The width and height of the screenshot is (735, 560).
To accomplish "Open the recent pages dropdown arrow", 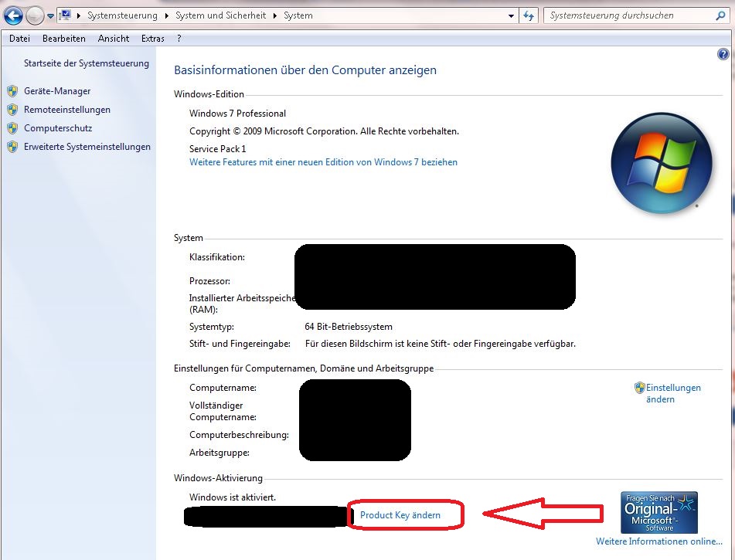I will pos(50,16).
